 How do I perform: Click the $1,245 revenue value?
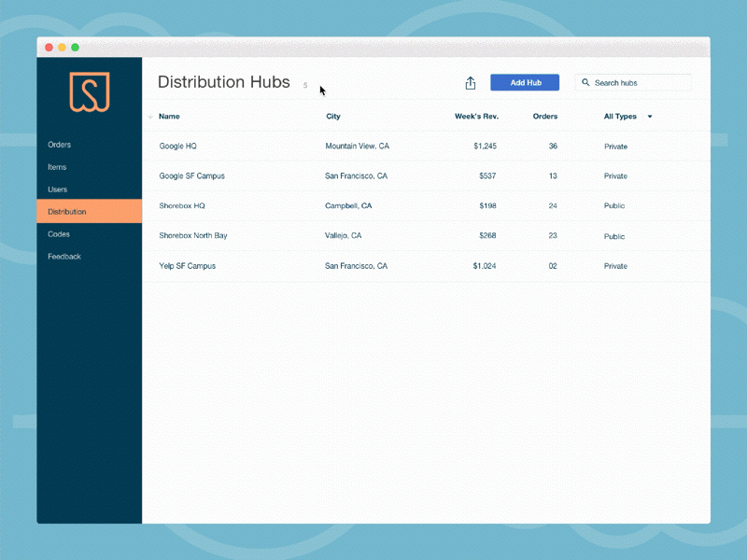pos(485,147)
